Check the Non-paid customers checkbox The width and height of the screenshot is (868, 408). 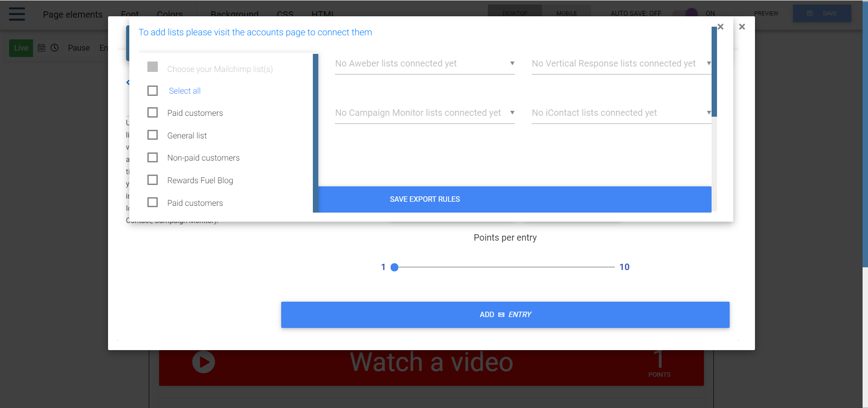pos(153,157)
